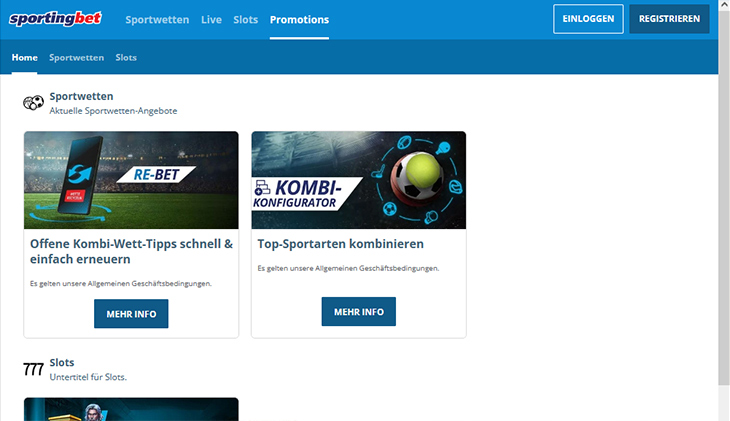Click the scrollbar up arrow
730x421 pixels.
pyautogui.click(x=724, y=4)
